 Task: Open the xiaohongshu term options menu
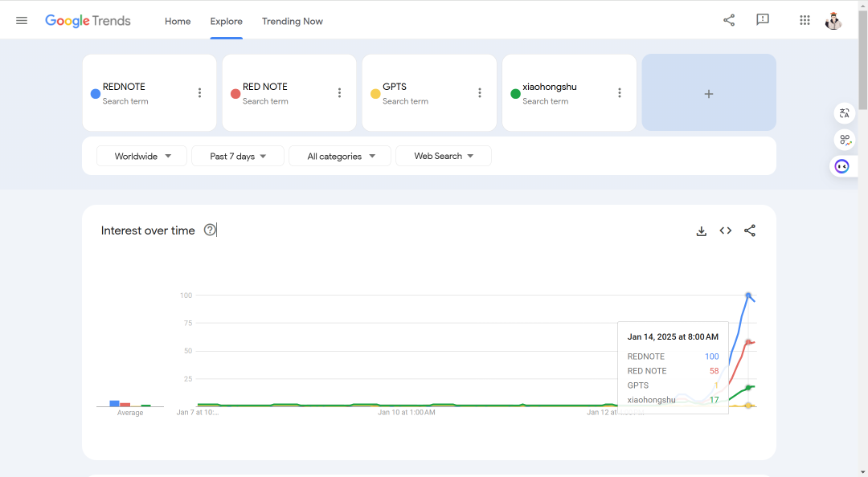click(x=620, y=93)
